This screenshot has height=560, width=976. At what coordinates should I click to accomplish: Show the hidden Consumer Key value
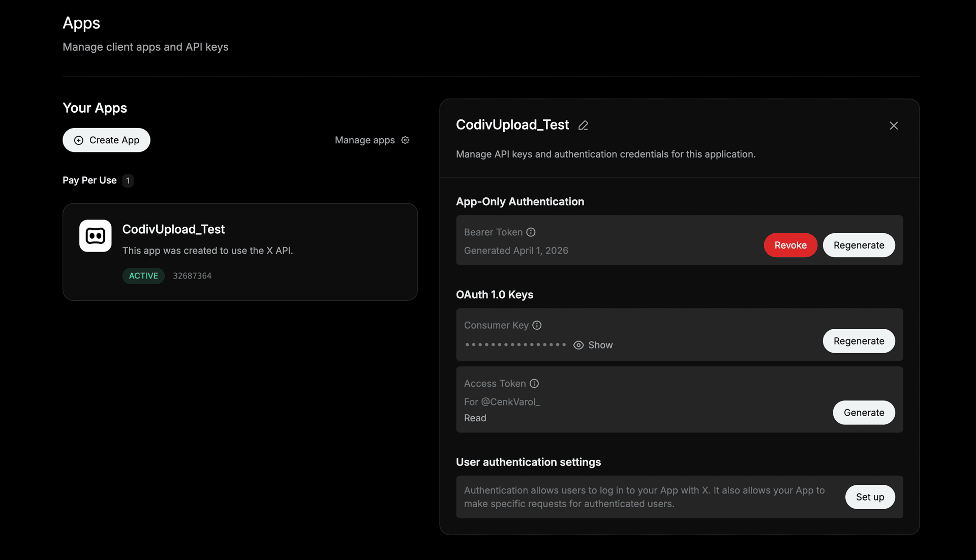pyautogui.click(x=593, y=345)
